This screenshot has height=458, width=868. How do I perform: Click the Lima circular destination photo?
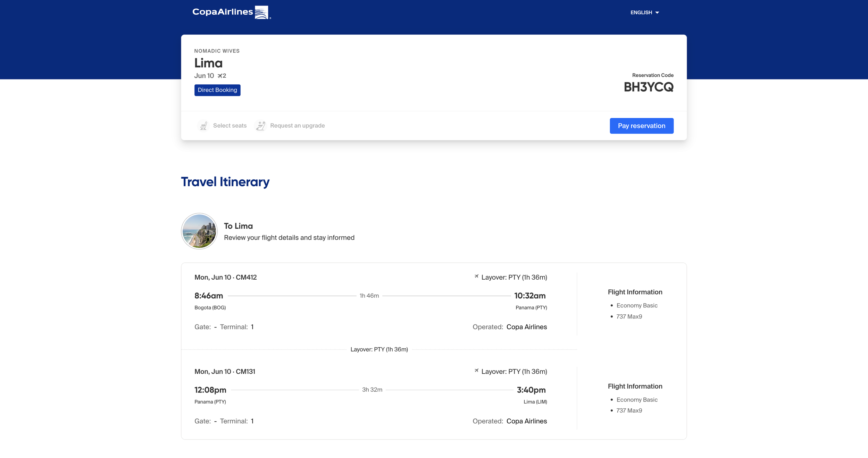point(199,231)
